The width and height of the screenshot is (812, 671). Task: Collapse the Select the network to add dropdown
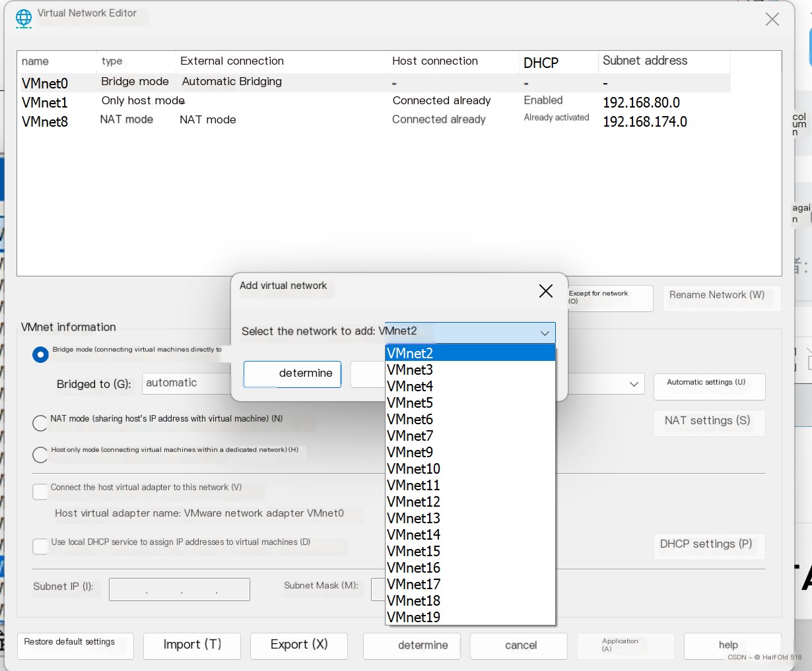545,333
